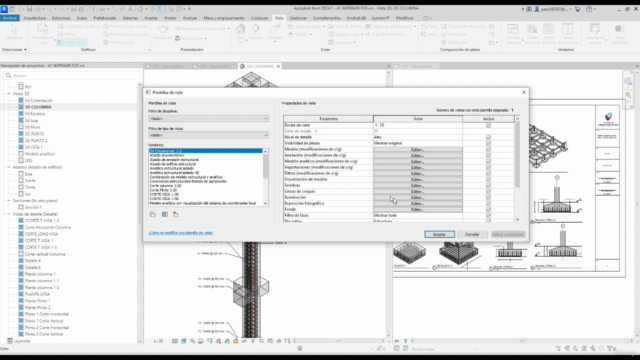Toggle the Incluir checkbox for Nivel de detalle
The width and height of the screenshot is (640, 360).
(x=488, y=137)
